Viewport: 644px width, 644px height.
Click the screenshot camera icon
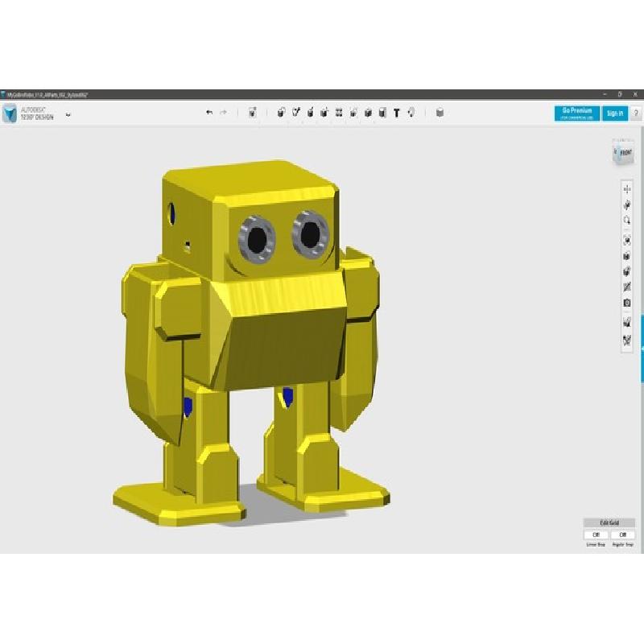pos(627,303)
